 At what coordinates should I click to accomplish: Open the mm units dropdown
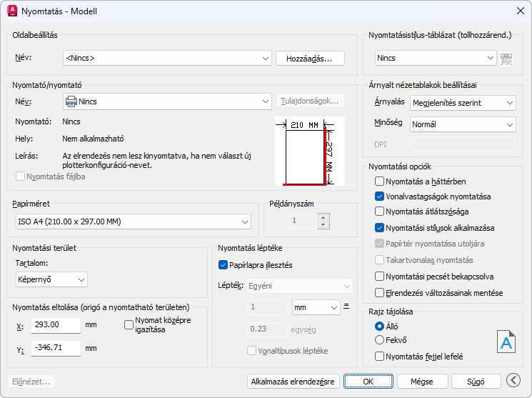click(x=316, y=307)
